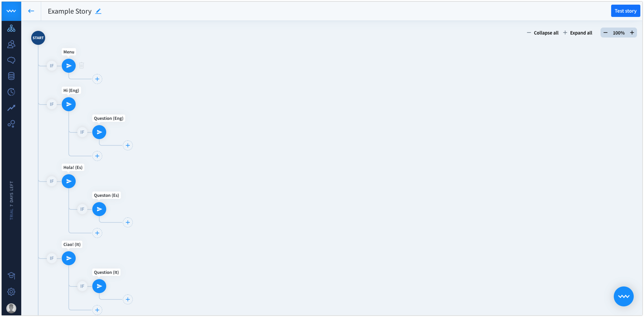
Task: Open the brain Training icon in sidebar
Action: tap(11, 60)
